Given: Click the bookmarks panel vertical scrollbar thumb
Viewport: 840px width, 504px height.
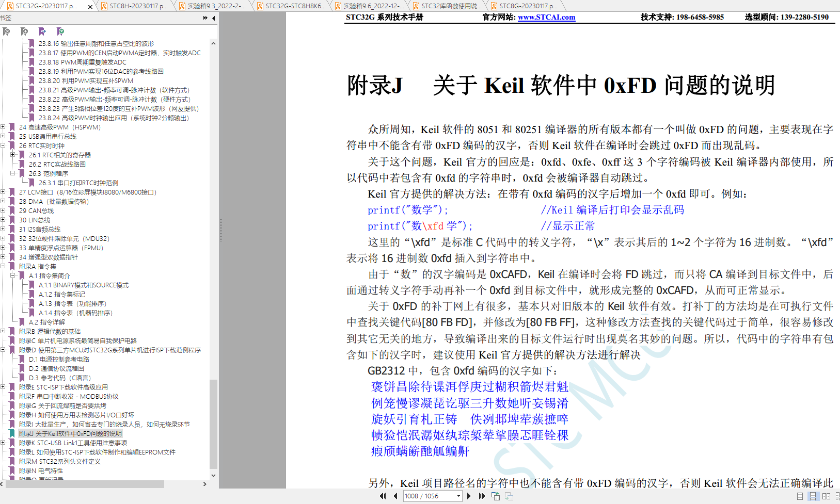Looking at the screenshot, I should tap(213, 424).
